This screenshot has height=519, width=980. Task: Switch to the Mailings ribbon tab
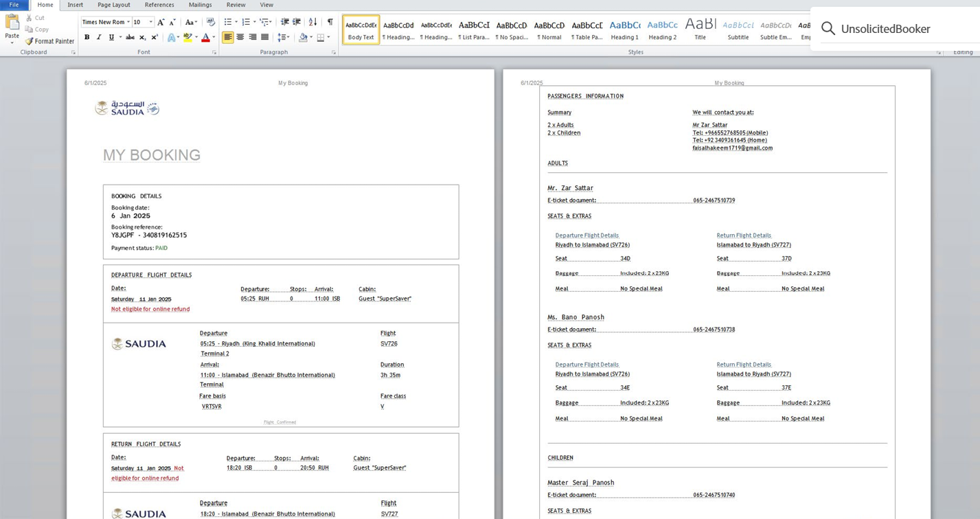click(x=200, y=5)
